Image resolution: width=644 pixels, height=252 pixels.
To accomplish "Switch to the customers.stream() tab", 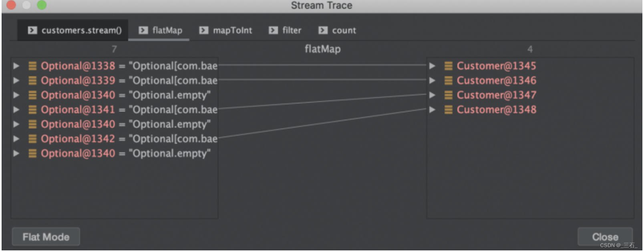I will coord(73,30).
